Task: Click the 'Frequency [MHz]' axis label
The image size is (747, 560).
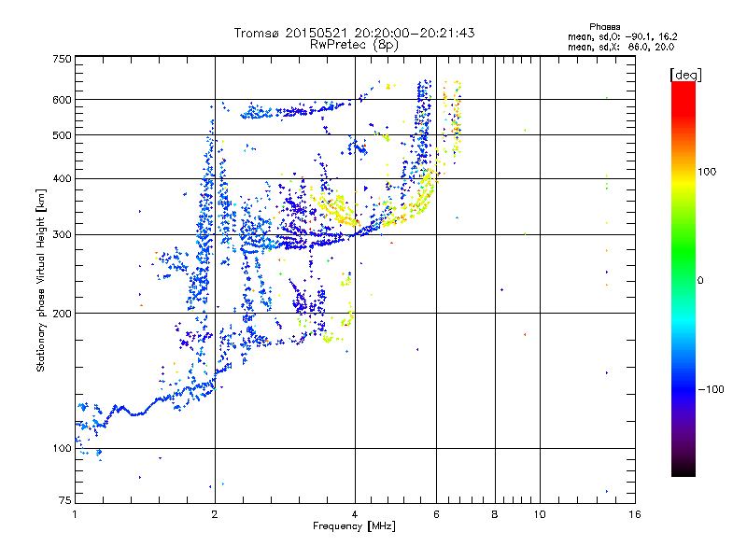Action: point(354,526)
